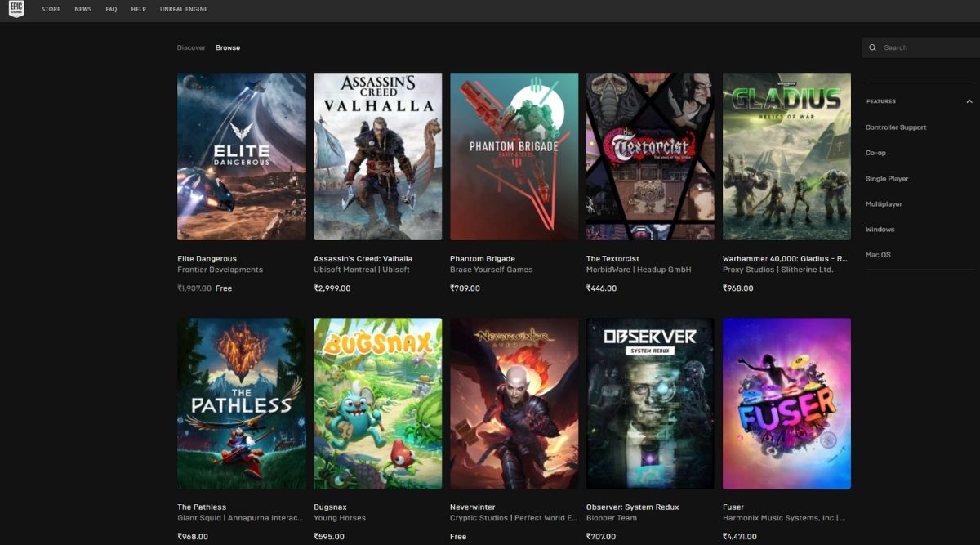Open the News menu item
980x545 pixels.
point(82,9)
